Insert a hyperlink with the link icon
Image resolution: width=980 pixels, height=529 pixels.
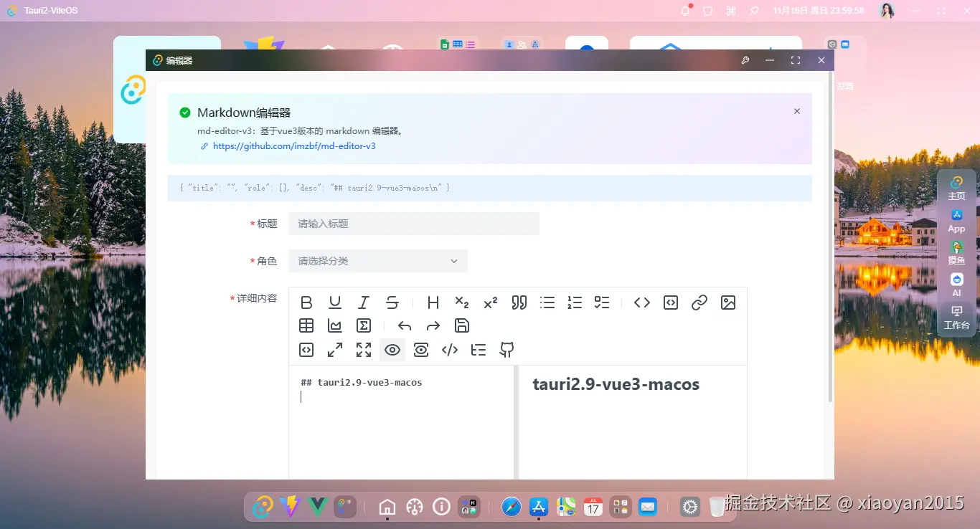(x=699, y=302)
